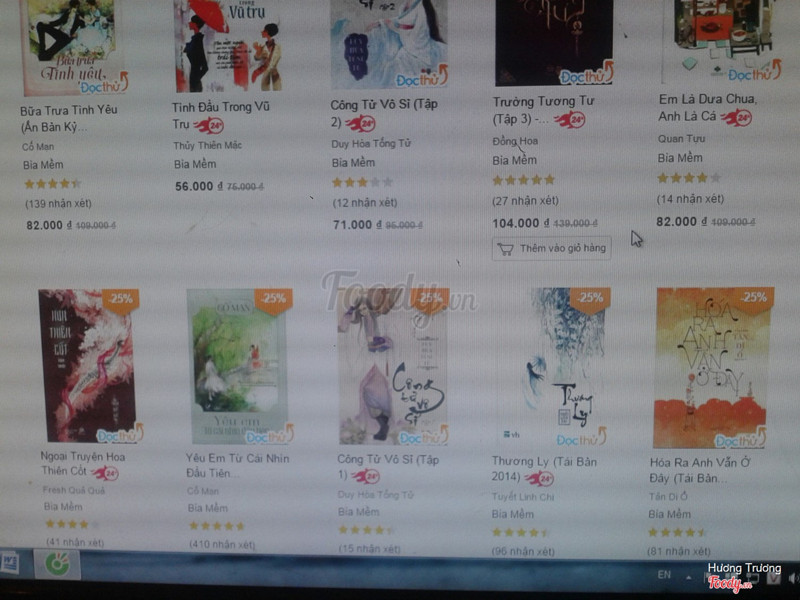This screenshot has height=600, width=800.
Task: Click the Công Tử Vô Sĩ Tập 1 cover image
Action: pyautogui.click(x=393, y=366)
